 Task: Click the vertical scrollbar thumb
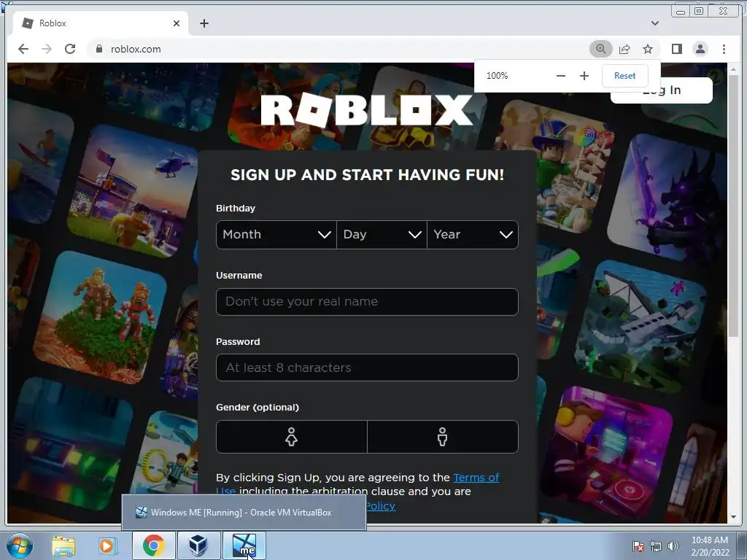(x=733, y=206)
